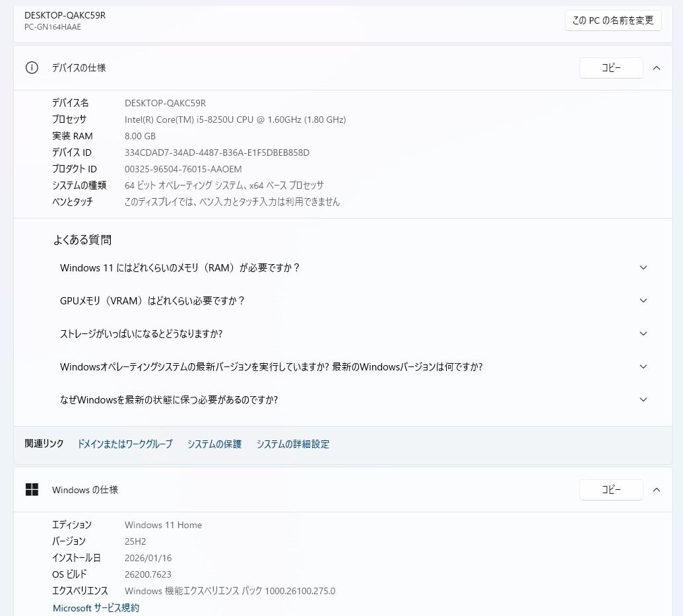The height and width of the screenshot is (616, 683).
Task: Click the 関連リンク label
Action: point(44,444)
